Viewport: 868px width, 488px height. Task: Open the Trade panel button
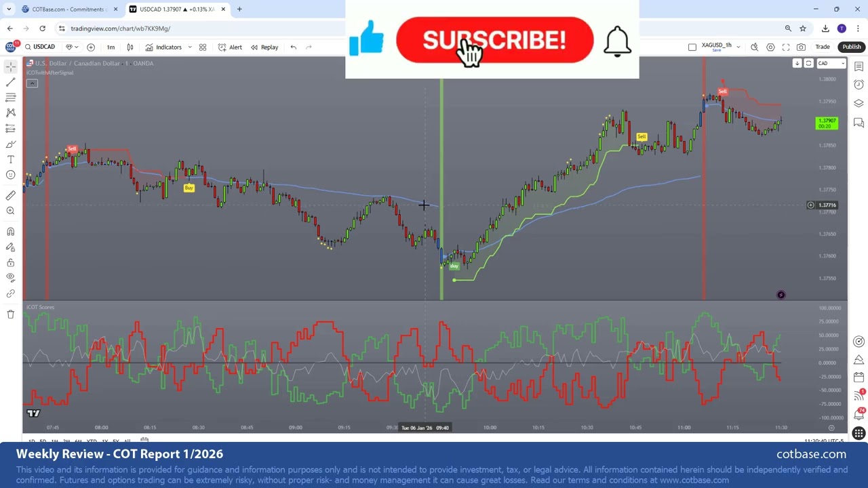(822, 47)
